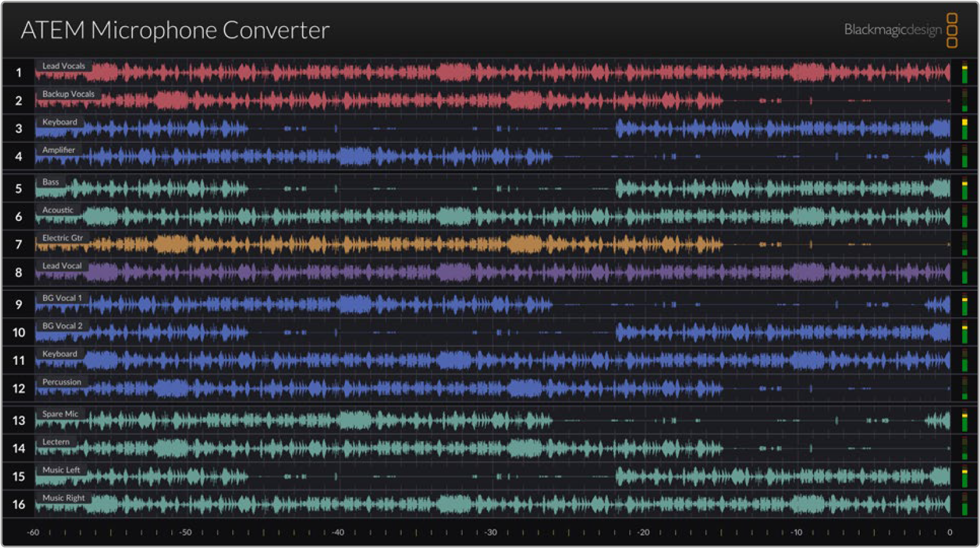Click the red Lead Vocals waveform
This screenshot has height=548, width=980.
tap(493, 73)
